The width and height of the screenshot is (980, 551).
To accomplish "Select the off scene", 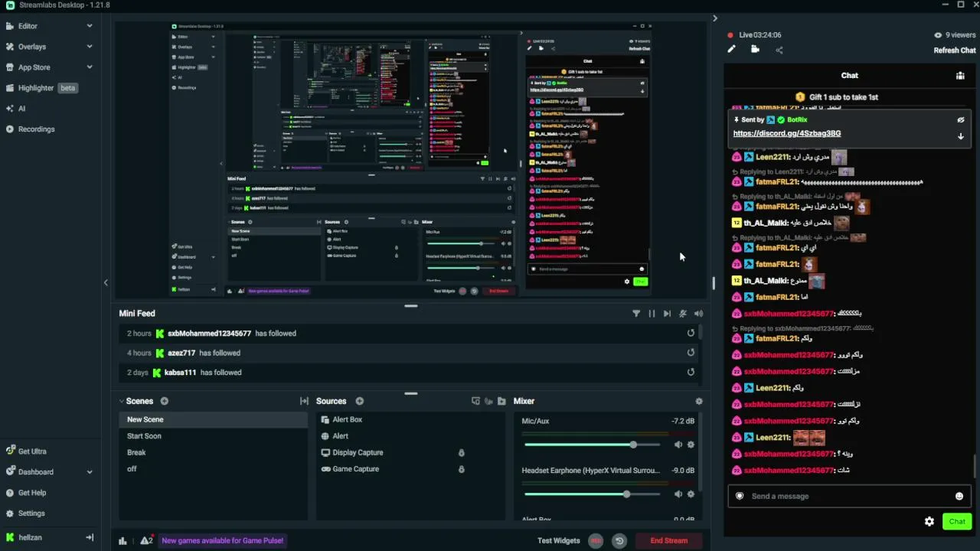I will [x=213, y=469].
